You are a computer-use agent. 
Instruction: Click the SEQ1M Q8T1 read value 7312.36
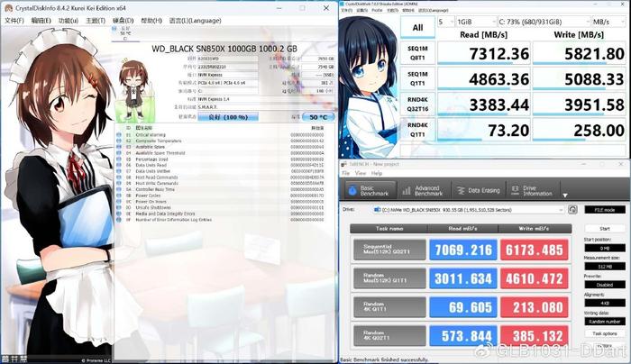(x=484, y=53)
